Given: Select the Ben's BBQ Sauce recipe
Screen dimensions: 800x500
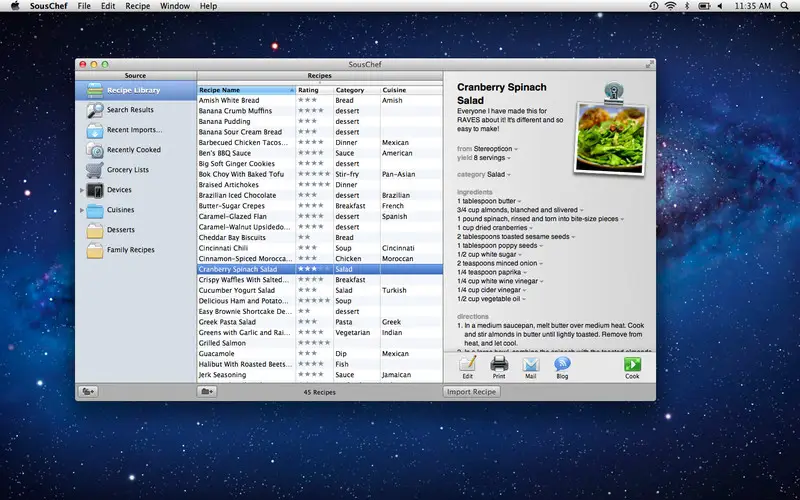Looking at the screenshot, I should click(x=320, y=153).
